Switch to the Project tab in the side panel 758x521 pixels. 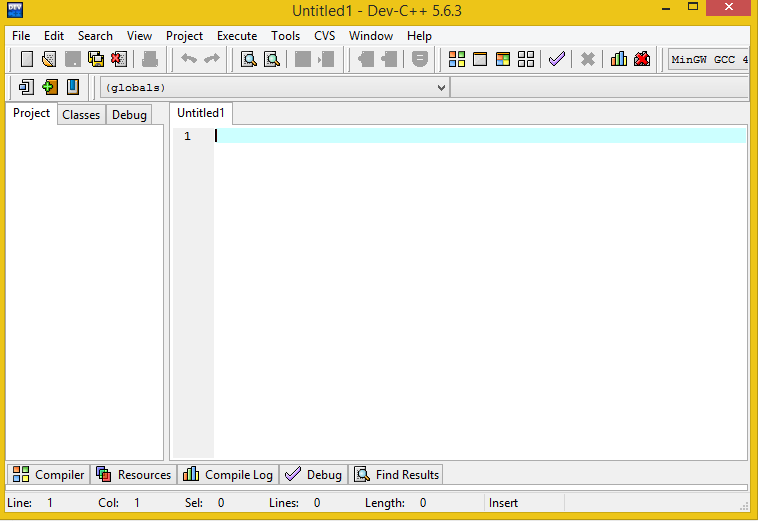(31, 113)
